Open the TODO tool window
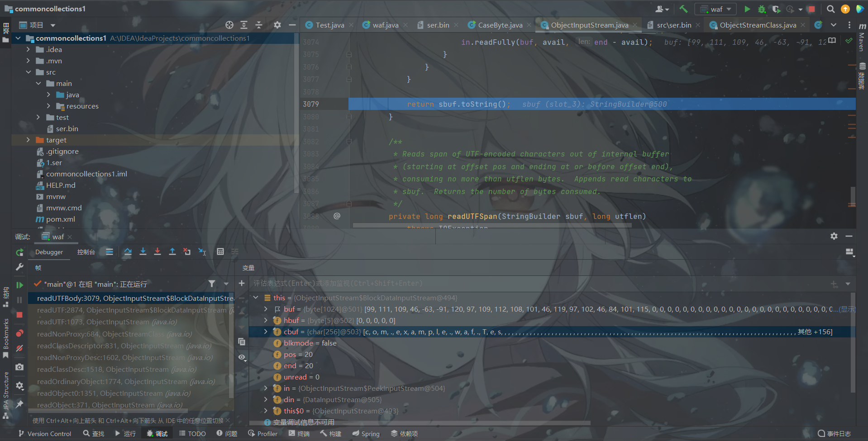Viewport: 868px width, 441px height. click(x=192, y=434)
